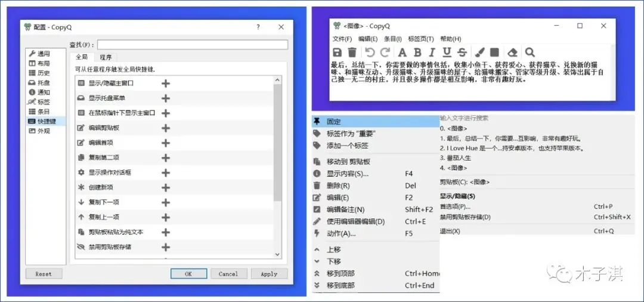Add shortcut for 显示托盘菜单 with plus
This screenshot has width=644, height=302.
pyautogui.click(x=166, y=98)
